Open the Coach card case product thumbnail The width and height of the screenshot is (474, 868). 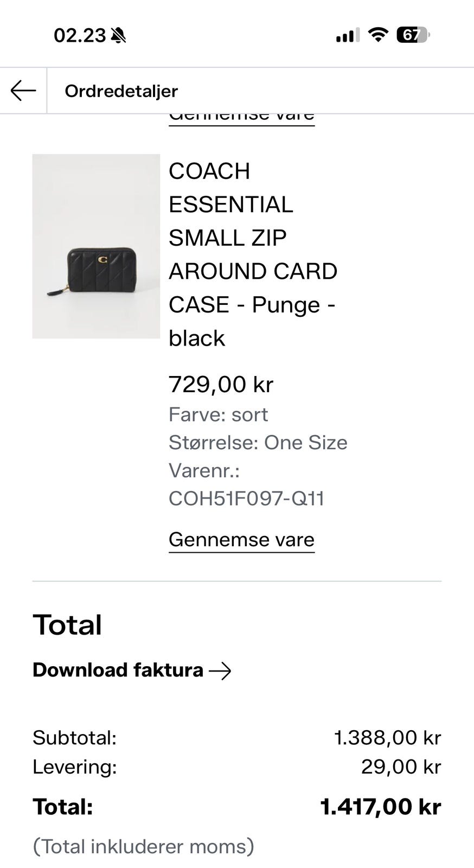click(x=96, y=246)
